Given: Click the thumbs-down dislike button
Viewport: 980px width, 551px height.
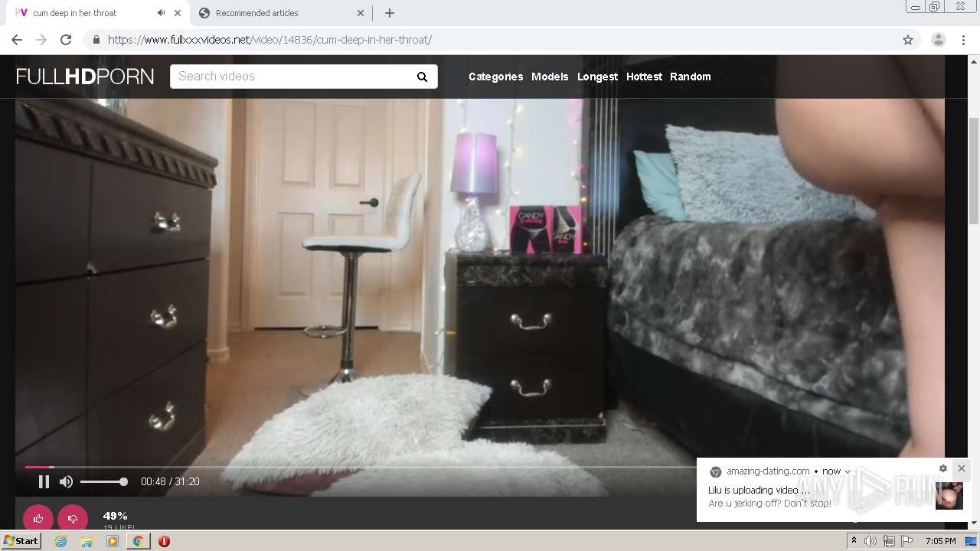Looking at the screenshot, I should pyautogui.click(x=73, y=518).
